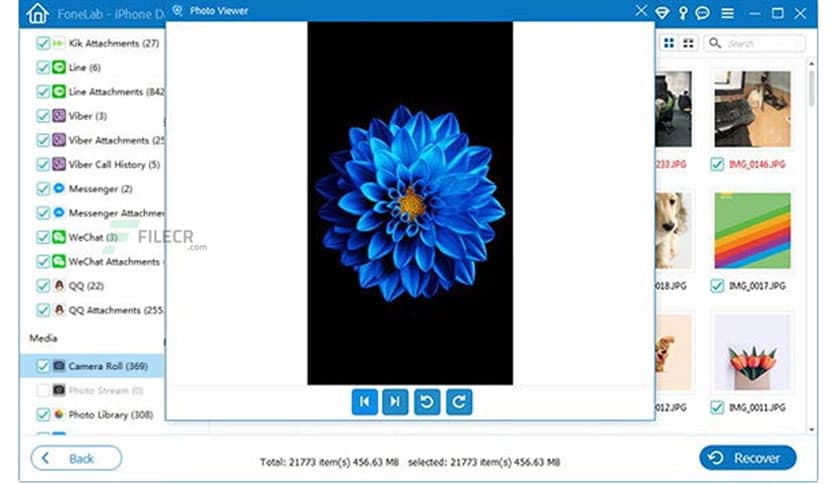
Task: Go to previous photo in viewer
Action: 365,401
